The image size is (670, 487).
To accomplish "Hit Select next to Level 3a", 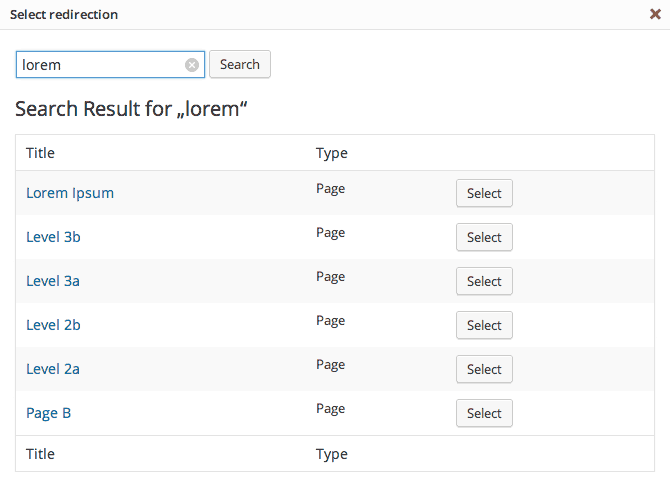I will coord(484,281).
